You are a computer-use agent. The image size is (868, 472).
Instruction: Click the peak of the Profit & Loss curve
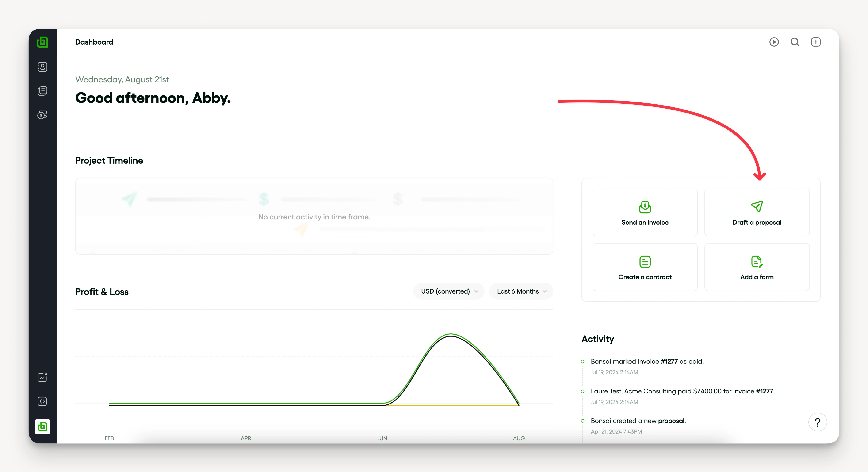click(451, 335)
